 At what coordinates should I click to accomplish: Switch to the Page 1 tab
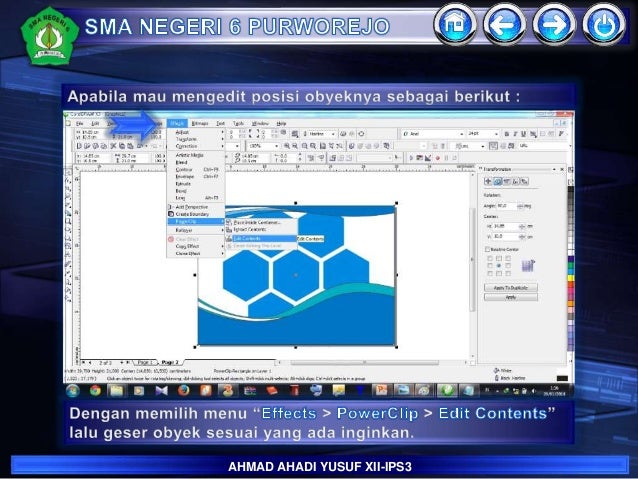(145, 362)
